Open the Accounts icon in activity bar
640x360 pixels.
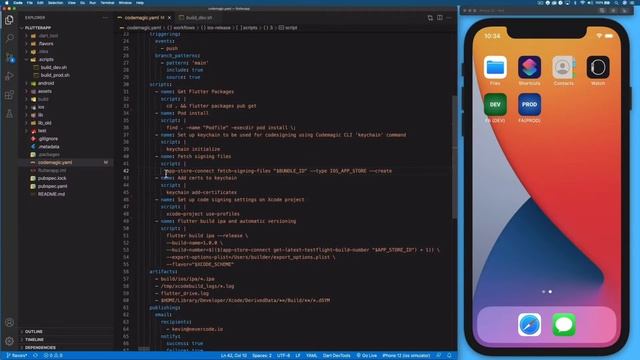9,322
